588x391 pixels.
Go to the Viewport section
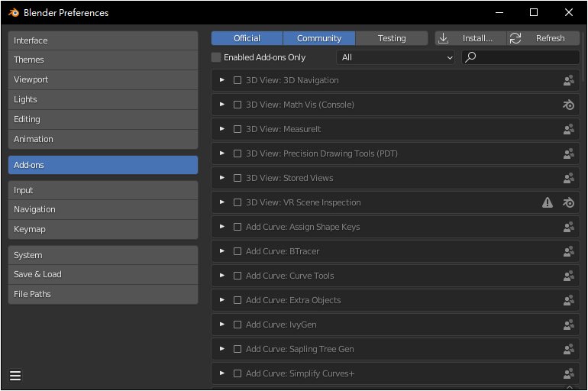[x=103, y=80]
